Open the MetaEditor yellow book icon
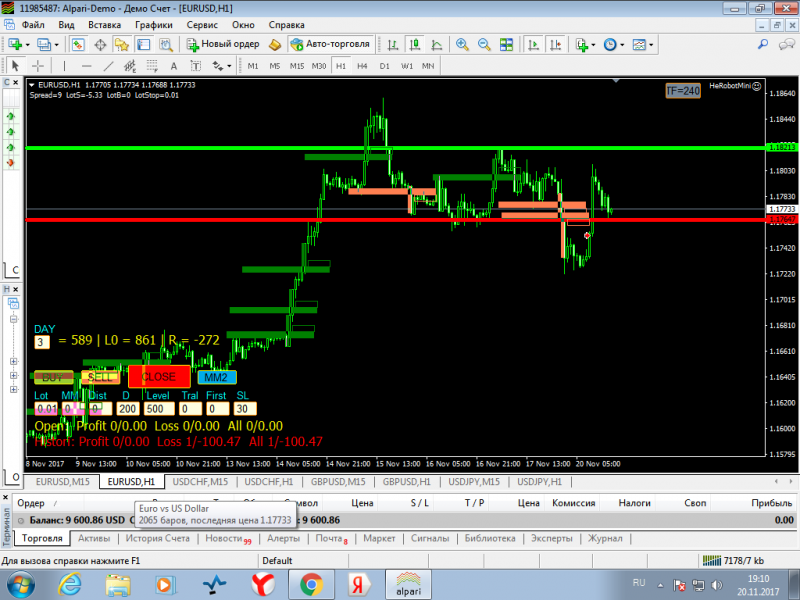 pyautogui.click(x=274, y=45)
